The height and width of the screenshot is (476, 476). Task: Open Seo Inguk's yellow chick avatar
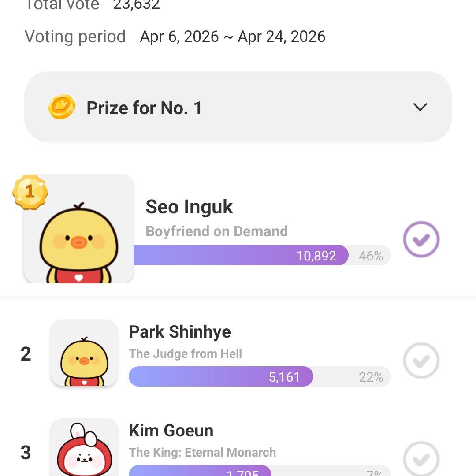click(79, 234)
